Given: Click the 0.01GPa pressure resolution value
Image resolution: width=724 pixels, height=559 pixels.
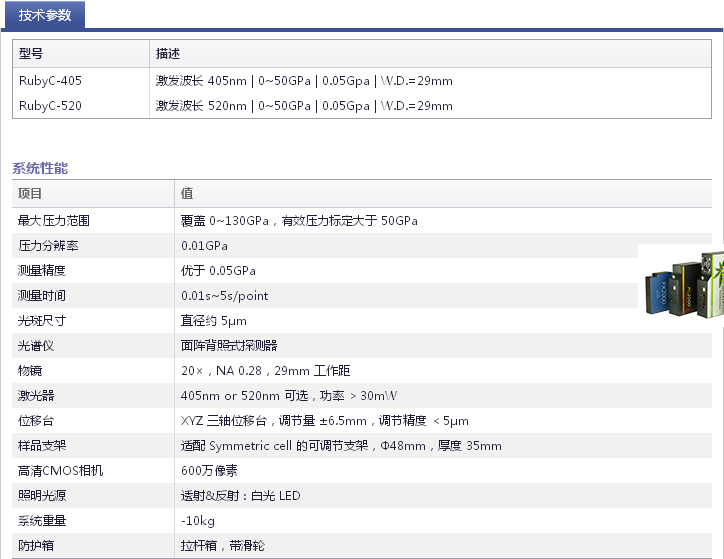Looking at the screenshot, I should (x=204, y=246).
